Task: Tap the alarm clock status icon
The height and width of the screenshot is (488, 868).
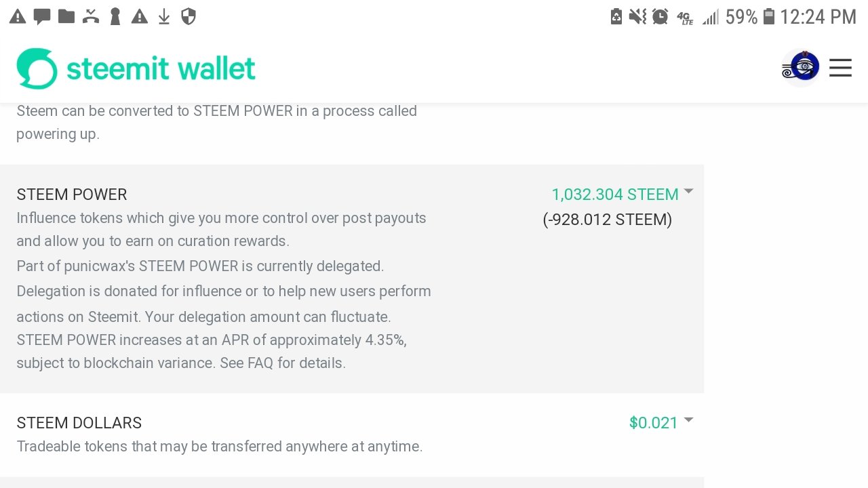Action: coord(660,17)
